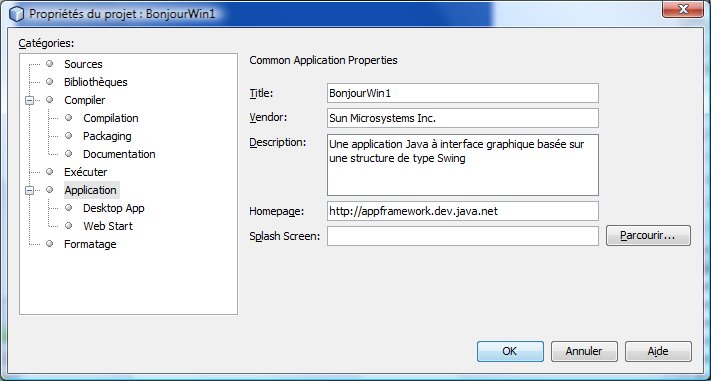Open help with the Aide button
This screenshot has width=711, height=381.
click(x=658, y=352)
